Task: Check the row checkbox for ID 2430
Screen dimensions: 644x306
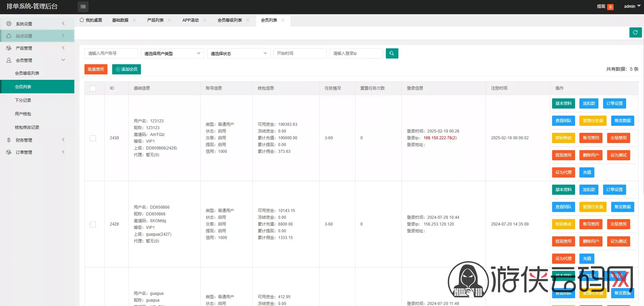Action: [93, 138]
